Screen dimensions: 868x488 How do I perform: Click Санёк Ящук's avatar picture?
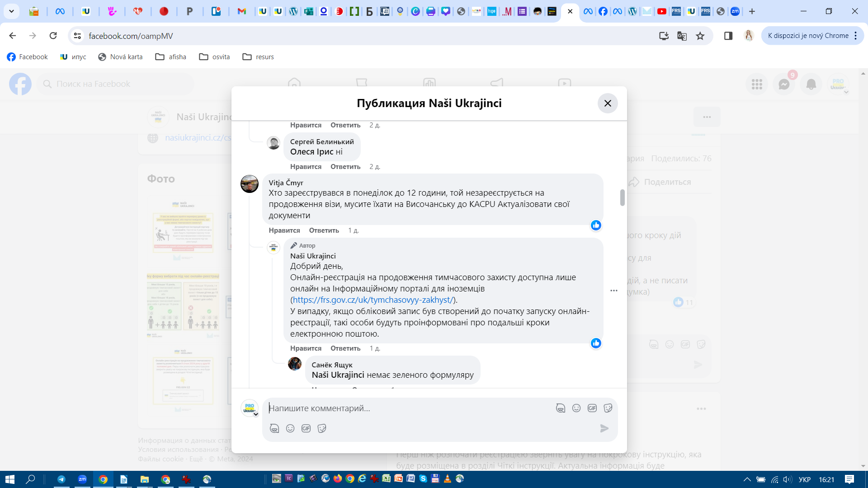[x=295, y=364]
